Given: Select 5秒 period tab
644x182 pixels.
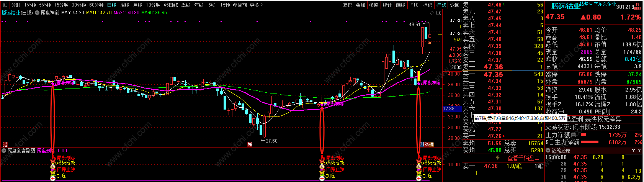Looking at the screenshot, I should 212,5.
